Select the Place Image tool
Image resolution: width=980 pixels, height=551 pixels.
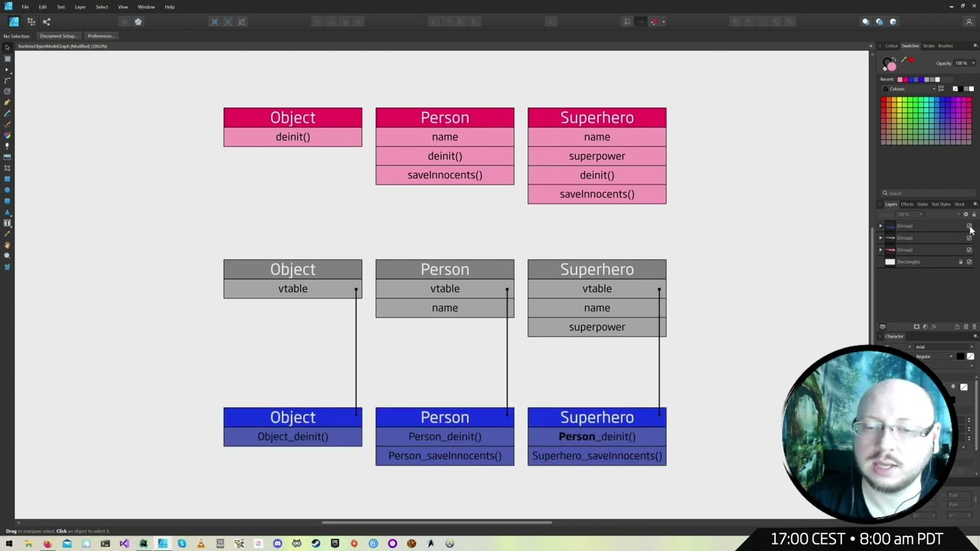tap(8, 157)
